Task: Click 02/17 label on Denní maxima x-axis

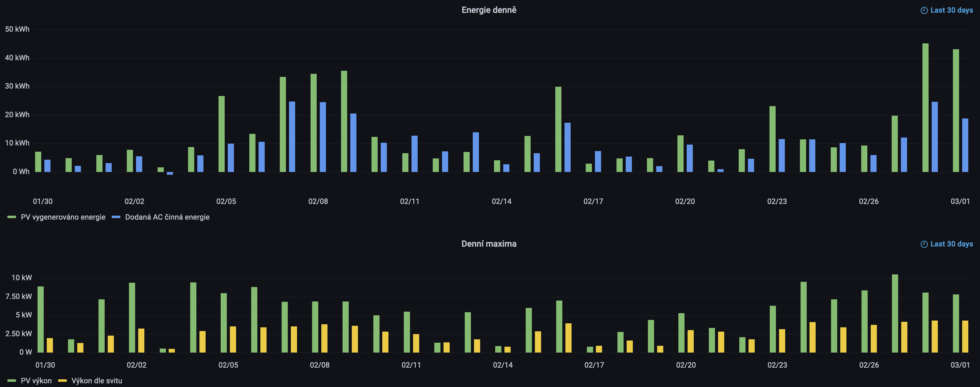Action: coord(594,365)
